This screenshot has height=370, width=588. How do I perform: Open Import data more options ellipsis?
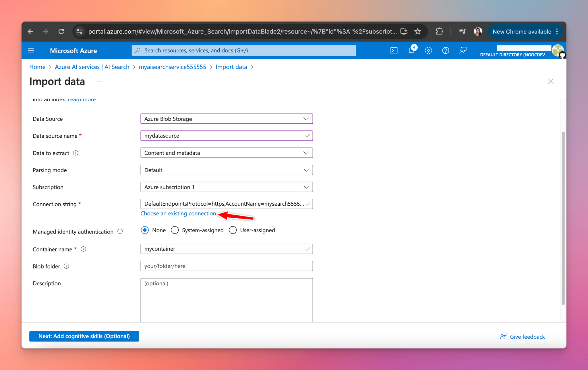(x=99, y=81)
